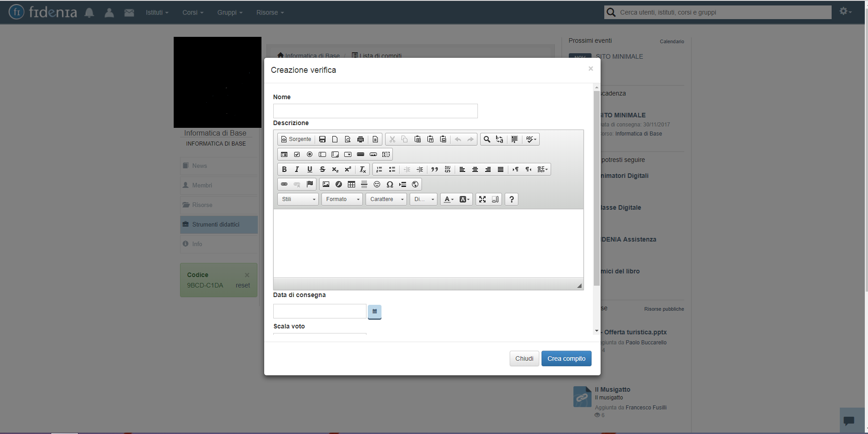Open the Corsi menu
The height and width of the screenshot is (434, 868).
193,12
